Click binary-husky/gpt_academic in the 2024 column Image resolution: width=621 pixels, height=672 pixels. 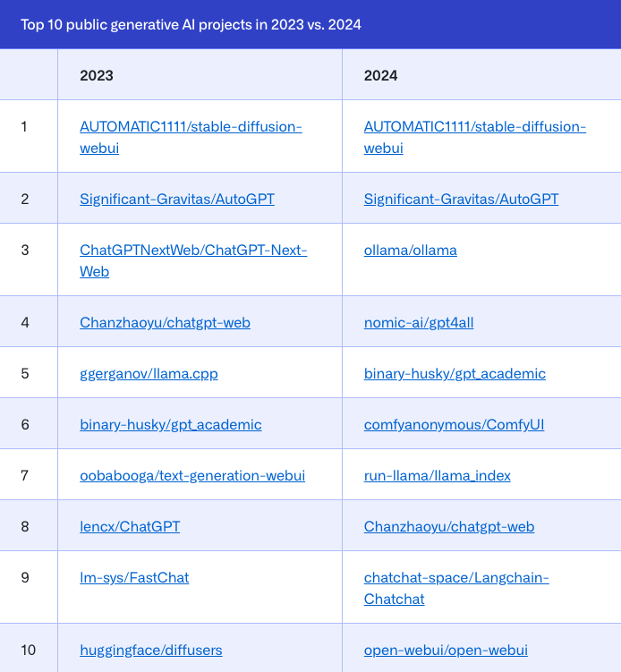[455, 373]
